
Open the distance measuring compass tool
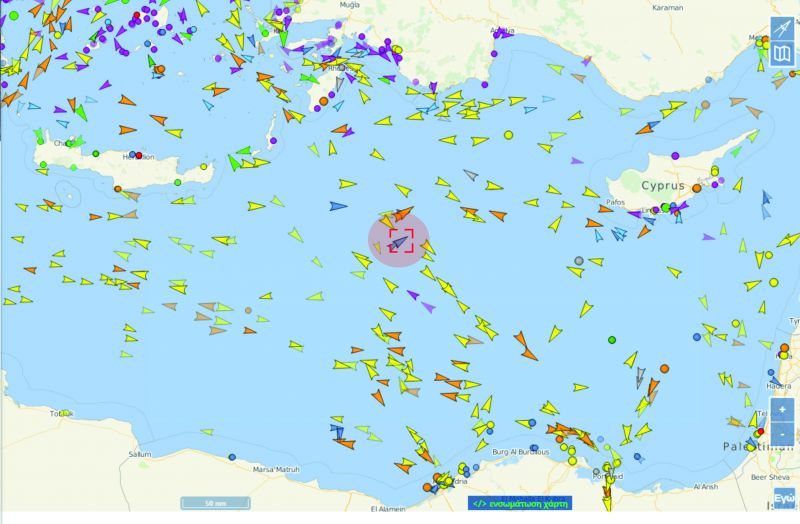pyautogui.click(x=783, y=29)
